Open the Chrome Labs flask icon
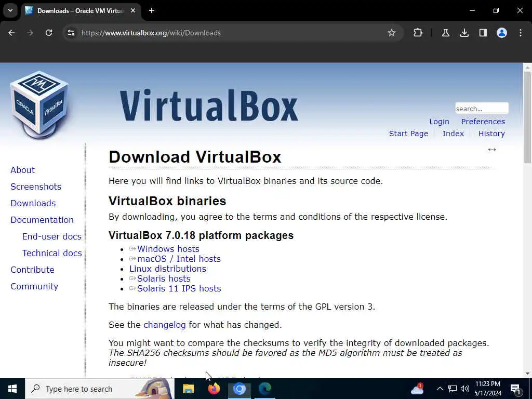 pyautogui.click(x=445, y=33)
